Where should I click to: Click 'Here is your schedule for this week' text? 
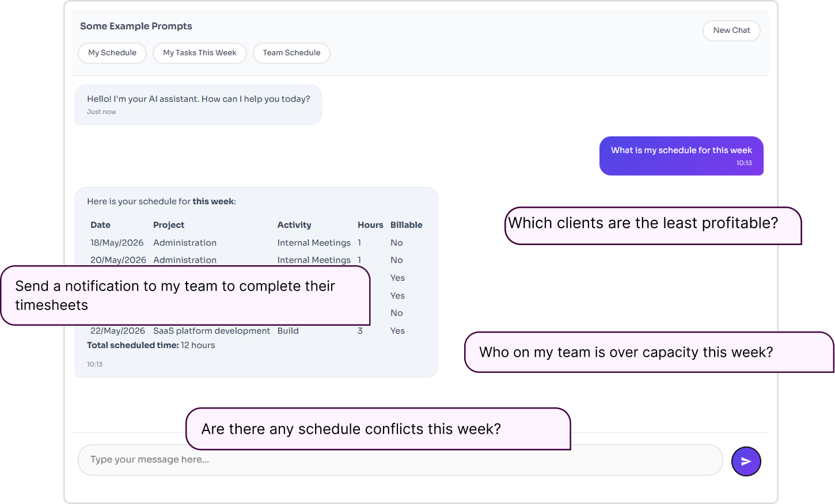161,201
